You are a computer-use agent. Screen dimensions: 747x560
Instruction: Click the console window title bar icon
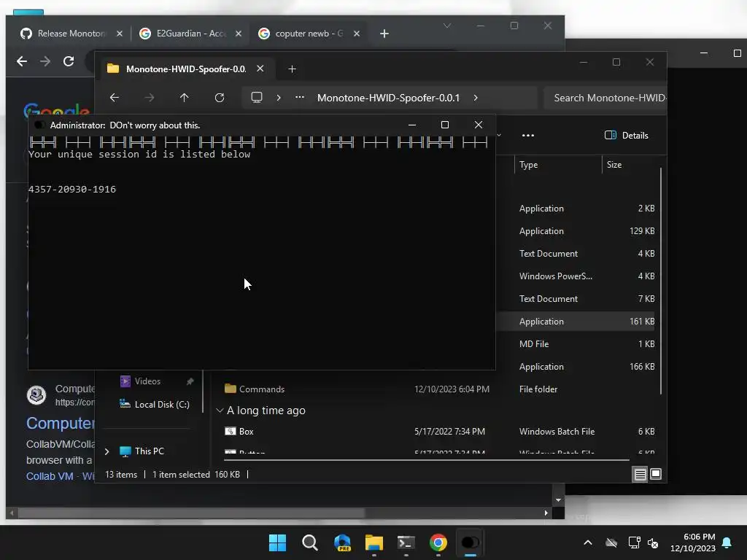pos(39,125)
